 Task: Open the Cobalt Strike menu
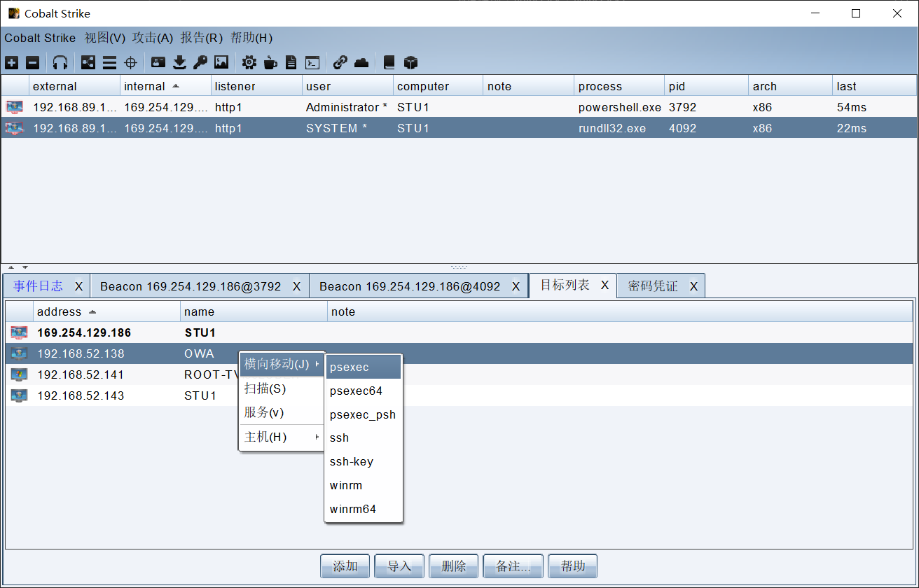[40, 38]
